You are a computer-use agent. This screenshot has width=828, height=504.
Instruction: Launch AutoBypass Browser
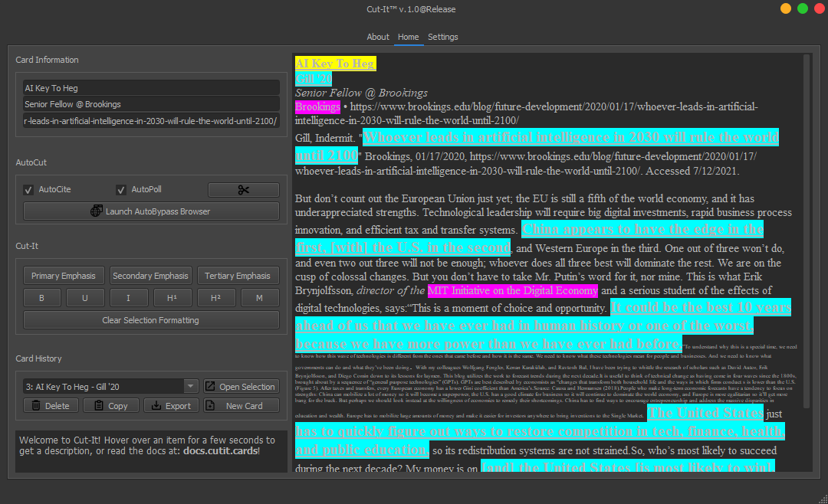(x=151, y=211)
